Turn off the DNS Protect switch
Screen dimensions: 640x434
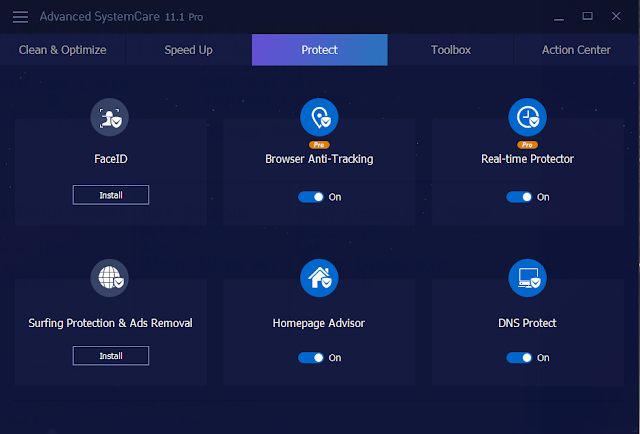pyautogui.click(x=519, y=358)
